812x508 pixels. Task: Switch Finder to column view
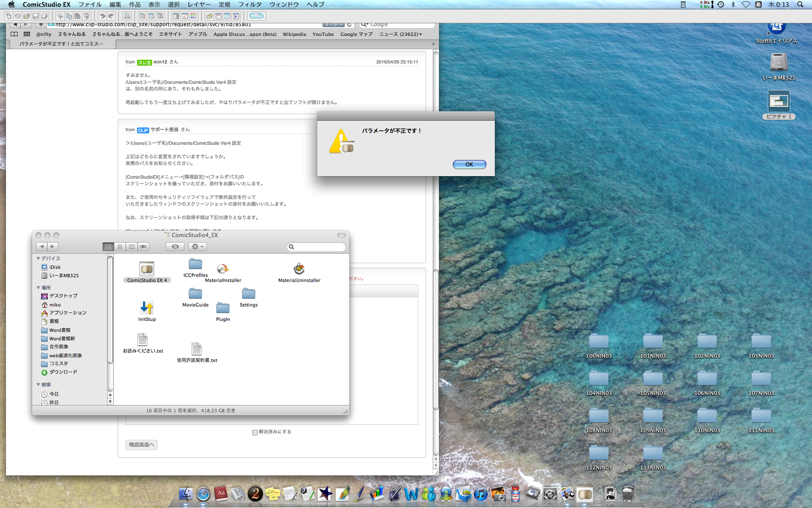click(x=132, y=246)
